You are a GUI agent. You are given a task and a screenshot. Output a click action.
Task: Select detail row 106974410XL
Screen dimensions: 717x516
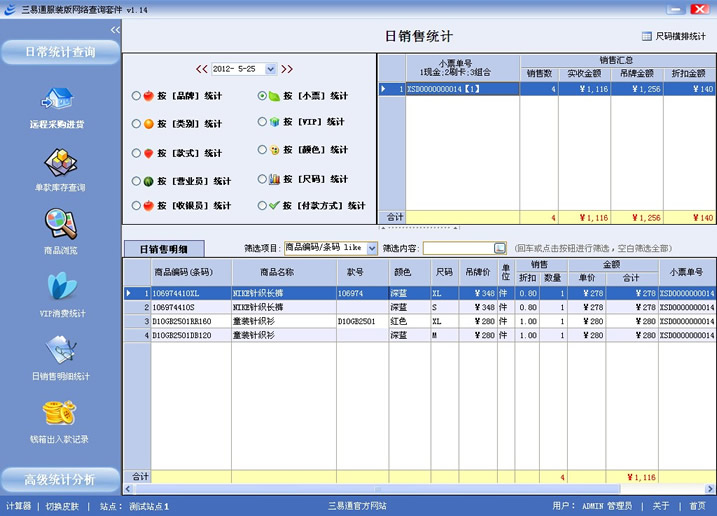pos(420,293)
